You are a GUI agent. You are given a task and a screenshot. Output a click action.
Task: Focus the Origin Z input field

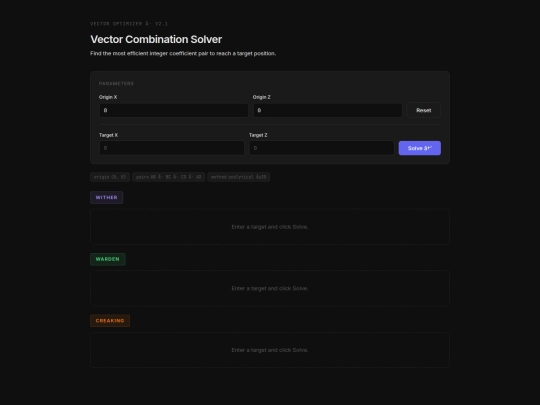(x=328, y=110)
